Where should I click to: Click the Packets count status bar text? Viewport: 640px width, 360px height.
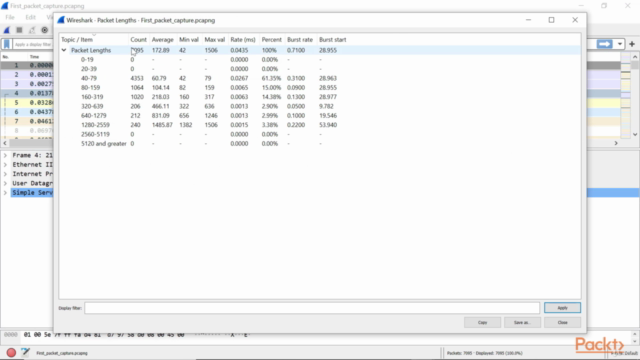(x=484, y=353)
